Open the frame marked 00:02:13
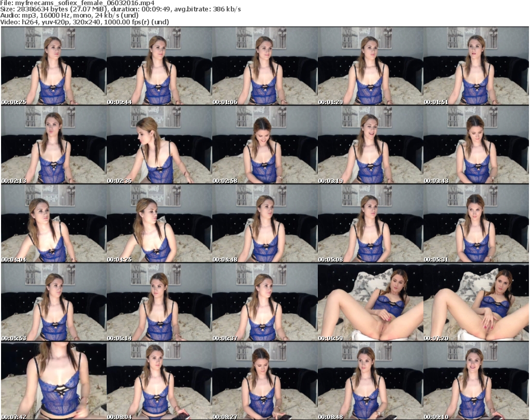This screenshot has height=420, width=530. (53, 145)
